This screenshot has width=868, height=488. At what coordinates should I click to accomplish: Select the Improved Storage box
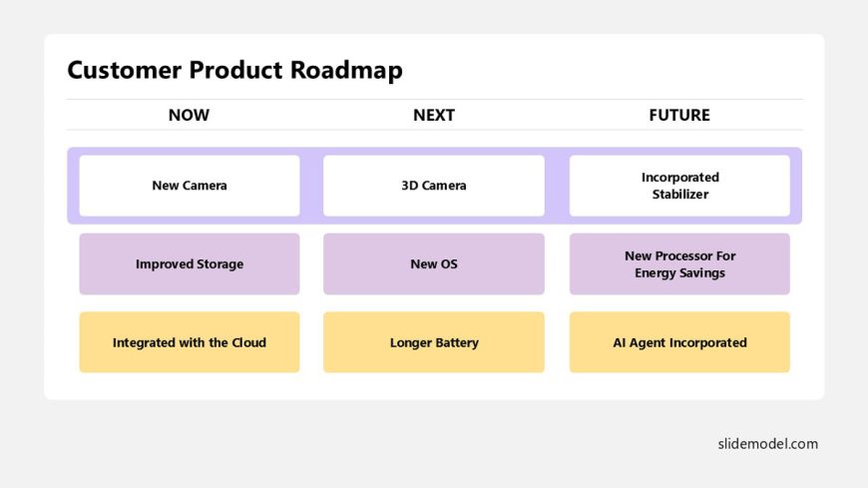point(190,263)
